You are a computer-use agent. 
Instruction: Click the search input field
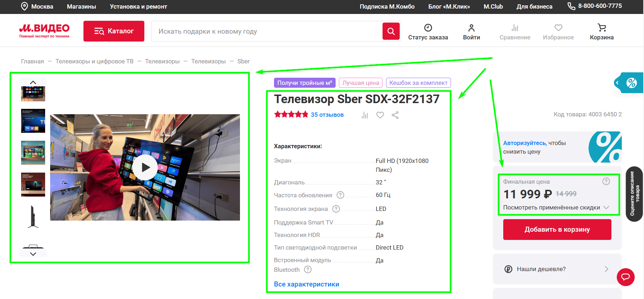pos(267,31)
